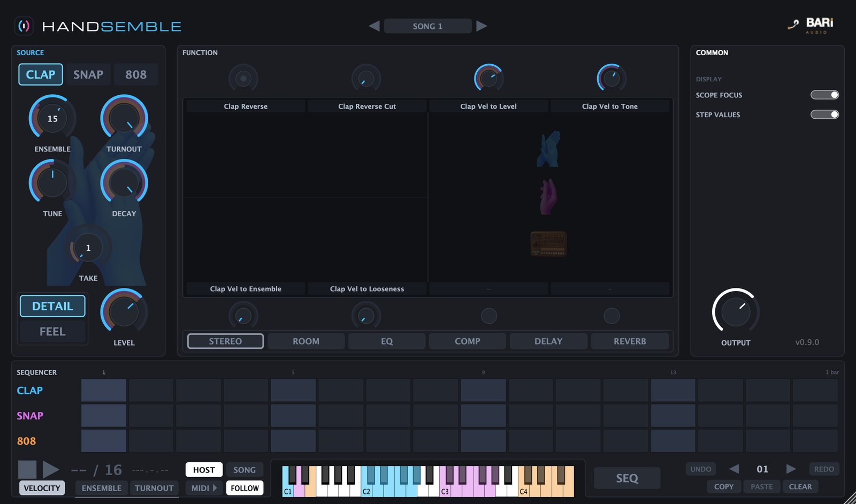Click the Clap Vel to Level knob
Image resolution: width=856 pixels, height=504 pixels.
tap(489, 79)
